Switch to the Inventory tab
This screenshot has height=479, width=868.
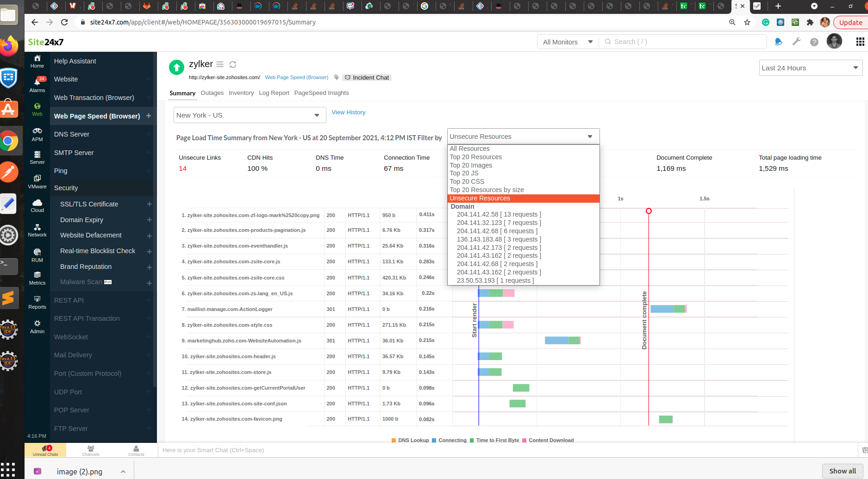point(241,93)
